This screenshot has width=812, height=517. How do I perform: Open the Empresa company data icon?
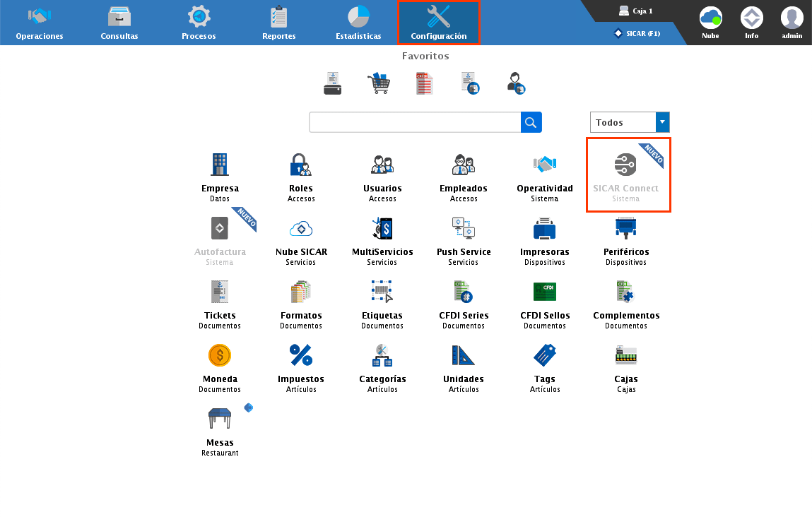(x=220, y=166)
